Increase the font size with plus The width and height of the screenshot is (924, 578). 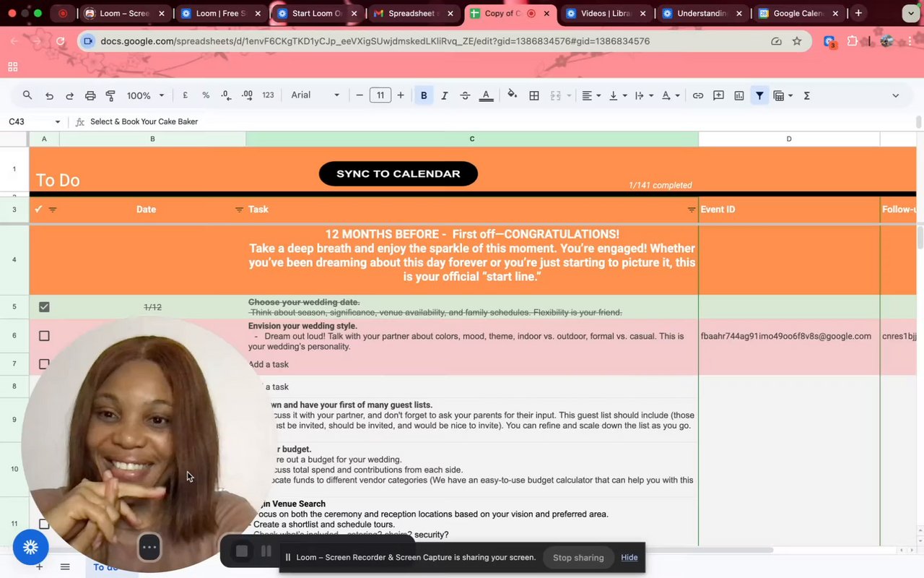(401, 95)
